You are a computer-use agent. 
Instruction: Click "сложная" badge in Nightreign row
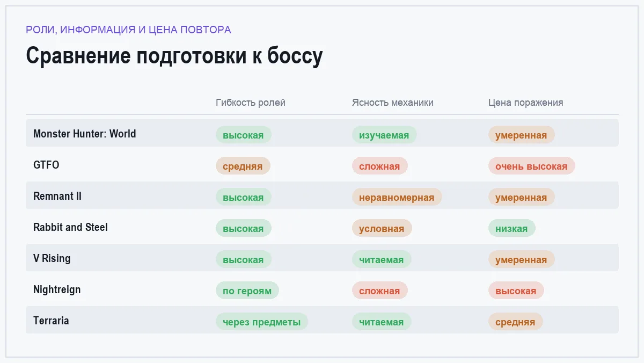point(380,291)
